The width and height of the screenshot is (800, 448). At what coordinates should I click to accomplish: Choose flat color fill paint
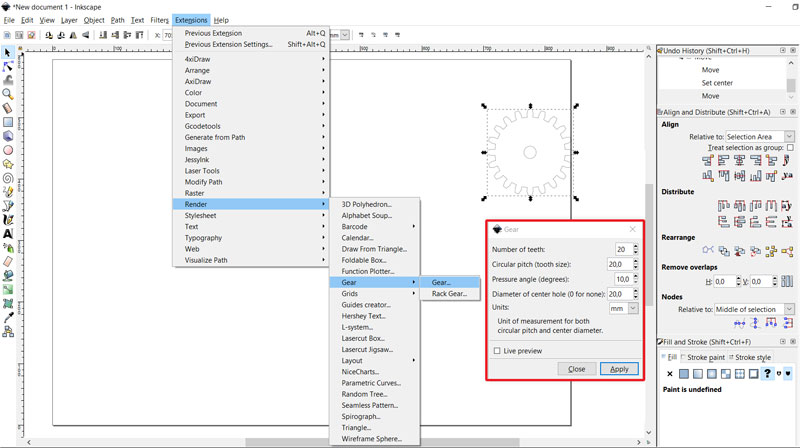[684, 374]
